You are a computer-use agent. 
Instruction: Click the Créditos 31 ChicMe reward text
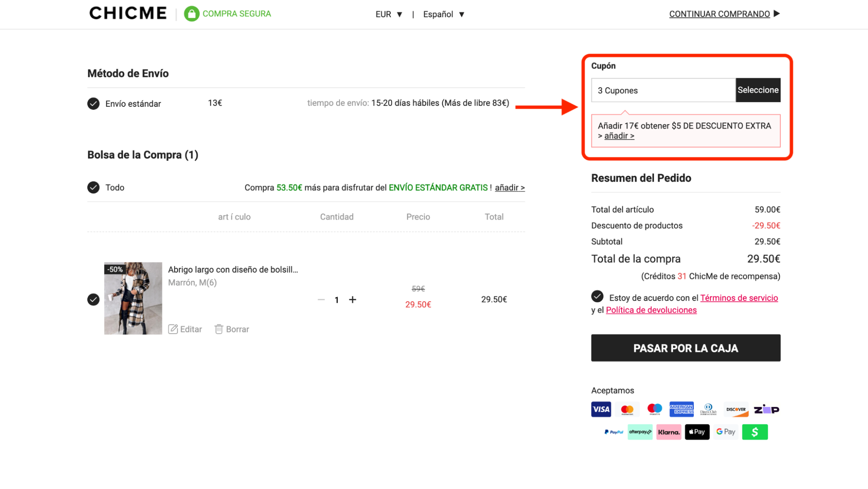pos(710,276)
